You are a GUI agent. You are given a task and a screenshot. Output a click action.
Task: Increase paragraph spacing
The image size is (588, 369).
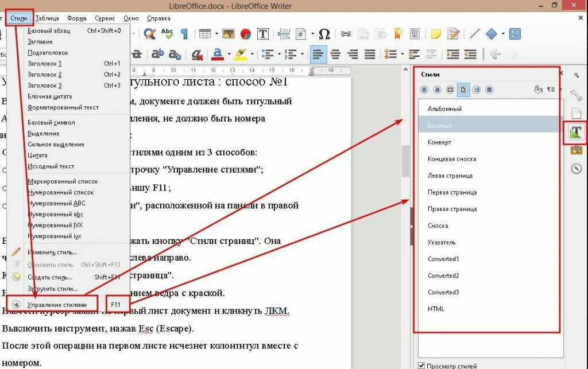tap(413, 55)
